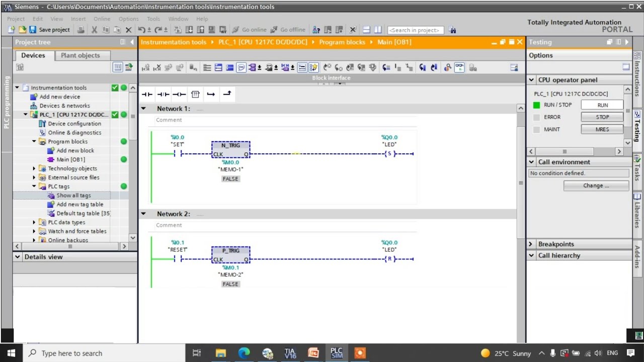The width and height of the screenshot is (644, 362).
Task: Toggle project tree column headers
Action: coord(117,67)
